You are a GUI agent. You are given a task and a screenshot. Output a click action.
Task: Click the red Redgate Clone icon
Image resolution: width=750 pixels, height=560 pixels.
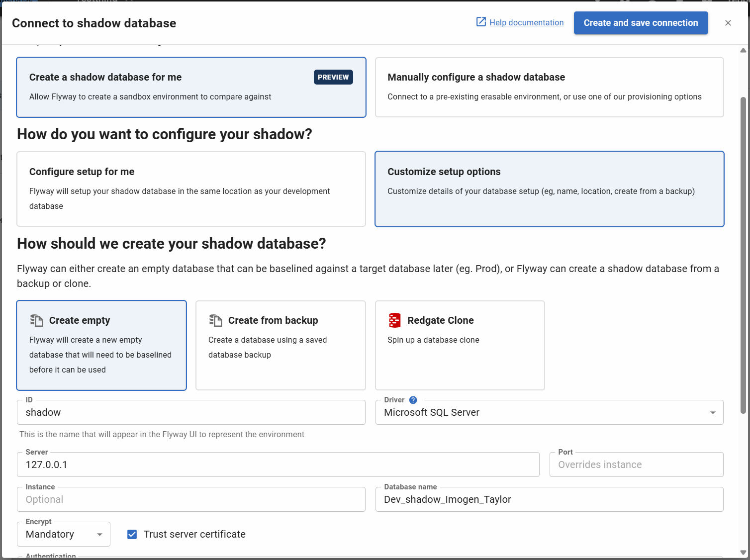click(x=394, y=320)
